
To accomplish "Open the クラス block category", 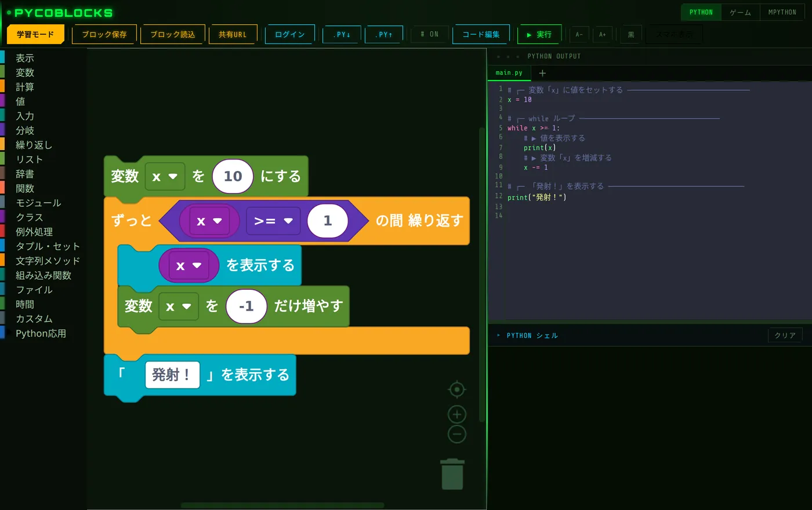I will tap(29, 217).
